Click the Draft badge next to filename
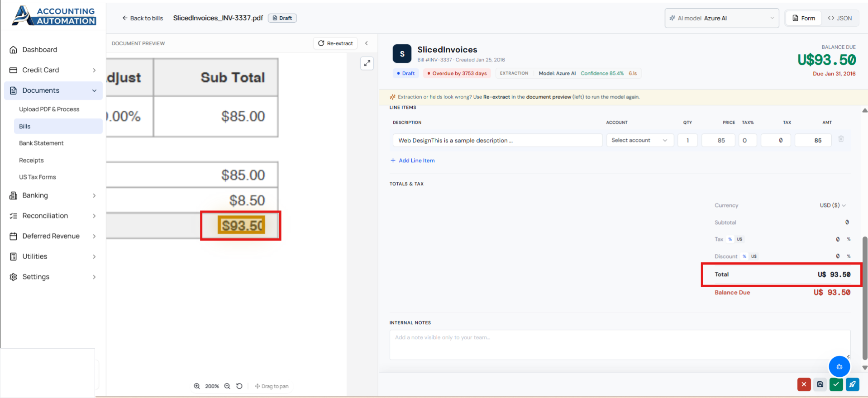Viewport: 868px width, 398px height. coord(282,18)
